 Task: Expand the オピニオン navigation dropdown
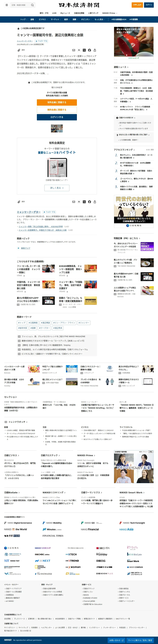tap(86, 19)
